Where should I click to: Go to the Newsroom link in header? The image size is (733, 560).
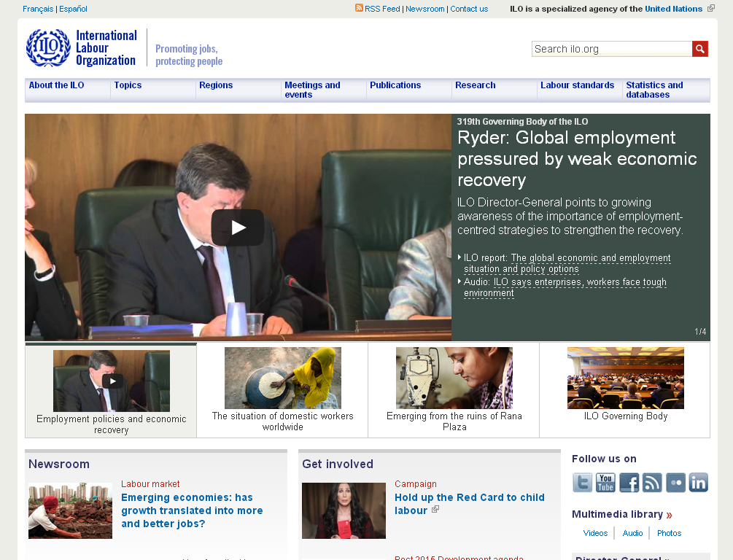click(425, 9)
